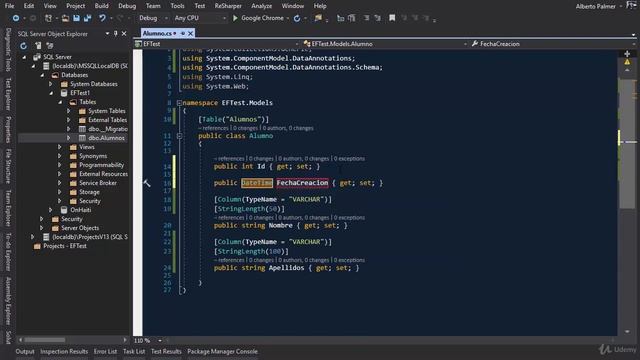Image resolution: width=640 pixels, height=360 pixels.
Task: Open the Error List tab
Action: (105, 351)
